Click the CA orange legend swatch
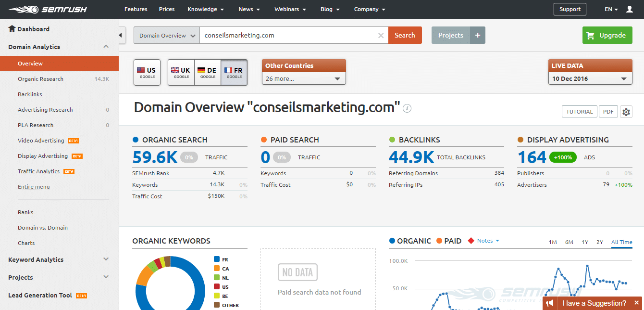Image resolution: width=644 pixels, height=310 pixels. point(217,269)
